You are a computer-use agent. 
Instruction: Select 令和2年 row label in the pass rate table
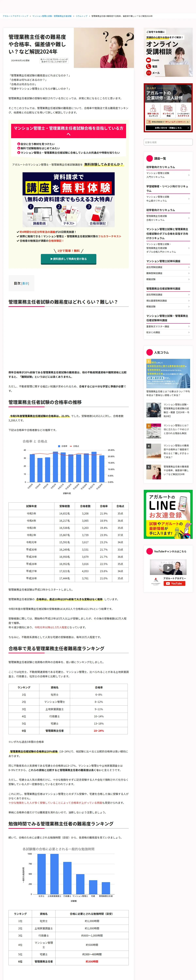(x=31, y=535)
